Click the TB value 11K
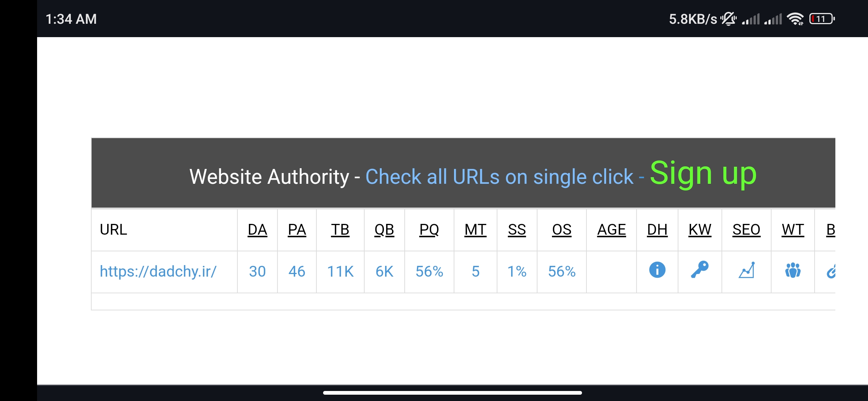 (x=340, y=271)
